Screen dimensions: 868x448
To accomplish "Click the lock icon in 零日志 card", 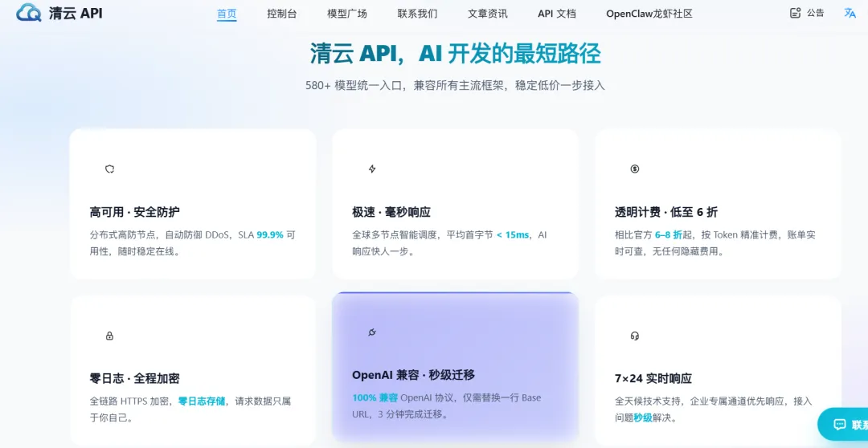I will tap(109, 336).
